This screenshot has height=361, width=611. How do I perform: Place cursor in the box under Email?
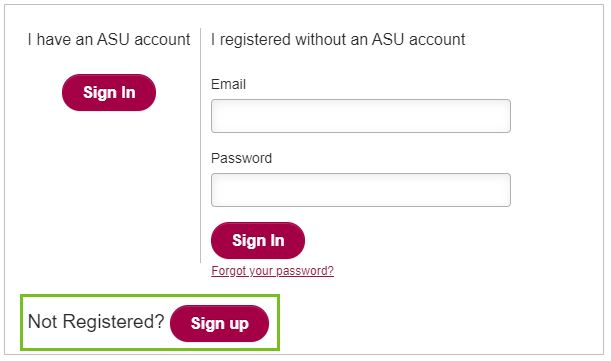[x=361, y=116]
